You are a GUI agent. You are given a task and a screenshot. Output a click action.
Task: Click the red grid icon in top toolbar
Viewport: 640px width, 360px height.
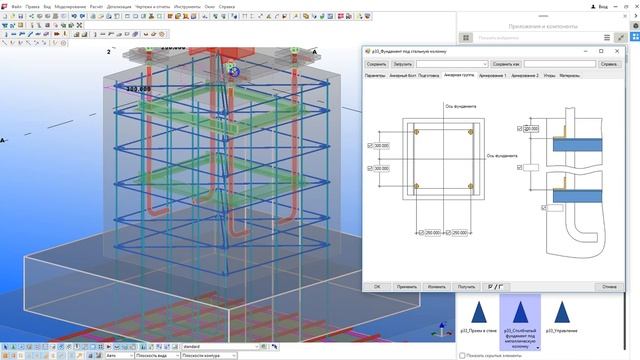click(340, 16)
